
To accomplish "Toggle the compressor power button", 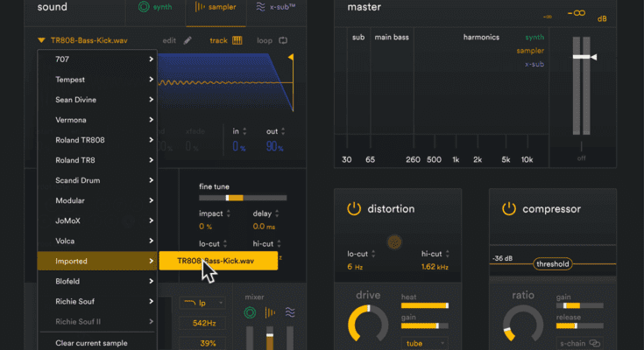I will [x=508, y=209].
